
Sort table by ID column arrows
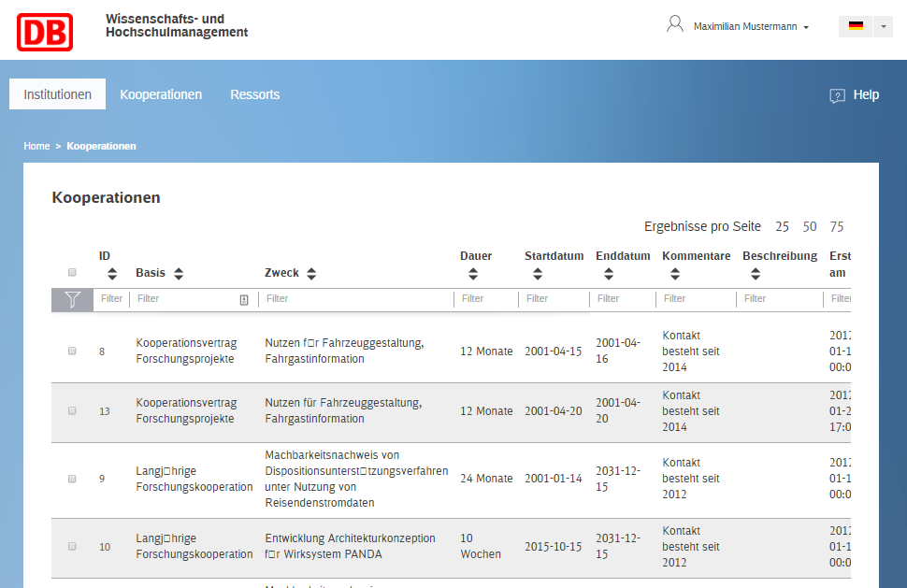(112, 274)
